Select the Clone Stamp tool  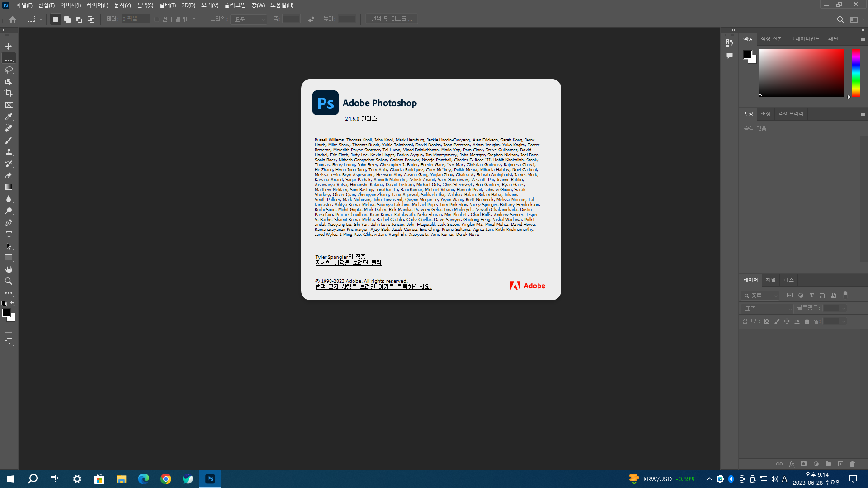(9, 152)
